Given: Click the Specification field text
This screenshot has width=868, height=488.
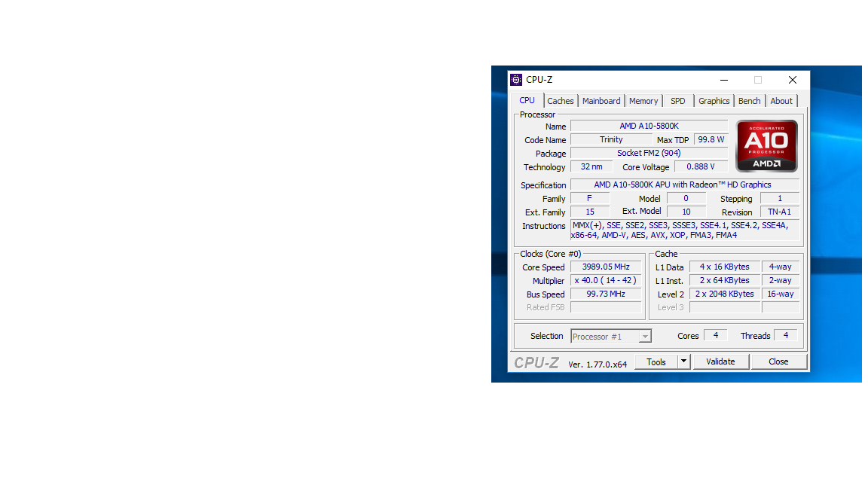Looking at the screenshot, I should coord(685,185).
